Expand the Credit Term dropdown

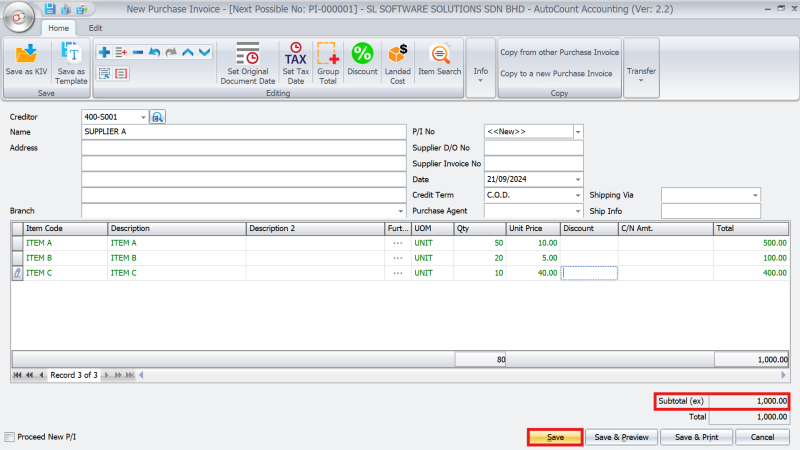[578, 195]
